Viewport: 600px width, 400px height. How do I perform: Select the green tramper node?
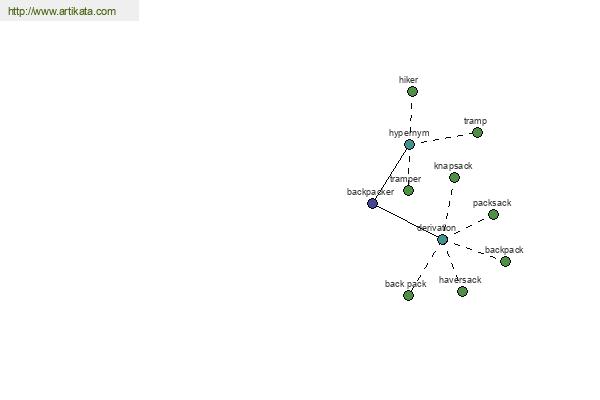click(408, 190)
